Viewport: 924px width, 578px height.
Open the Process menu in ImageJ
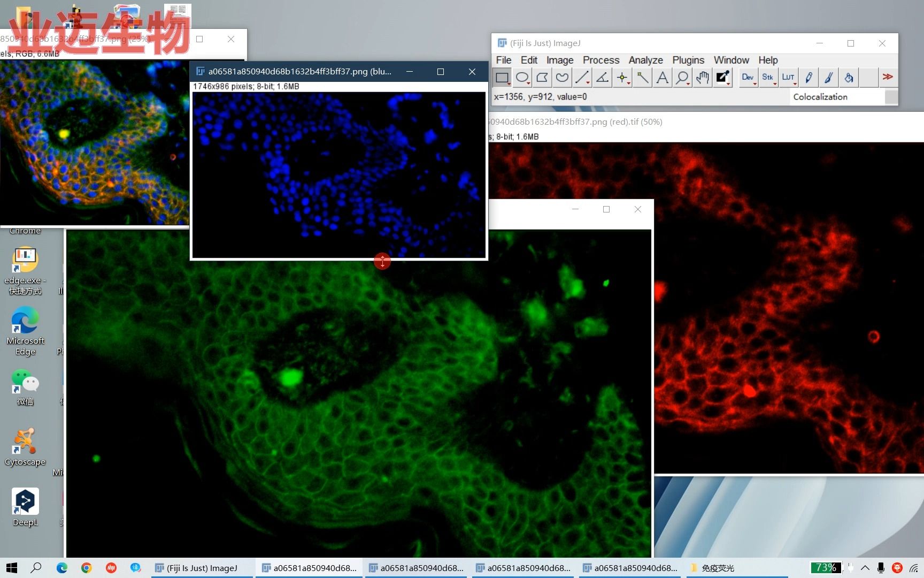pos(601,60)
